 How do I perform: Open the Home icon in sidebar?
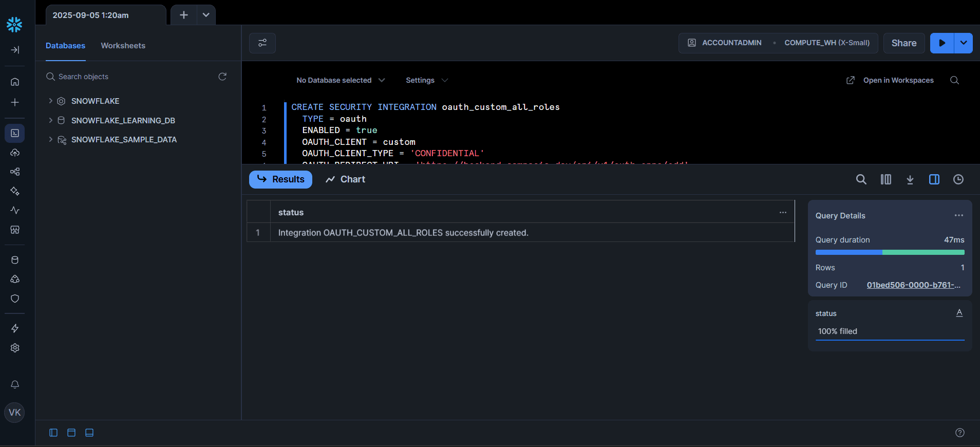15,82
